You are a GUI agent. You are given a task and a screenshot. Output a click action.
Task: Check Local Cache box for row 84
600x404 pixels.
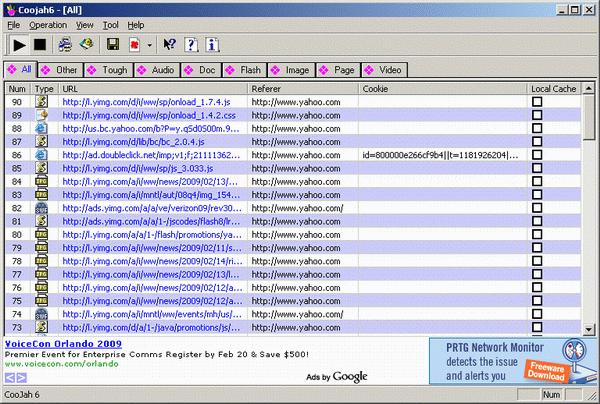click(x=537, y=181)
